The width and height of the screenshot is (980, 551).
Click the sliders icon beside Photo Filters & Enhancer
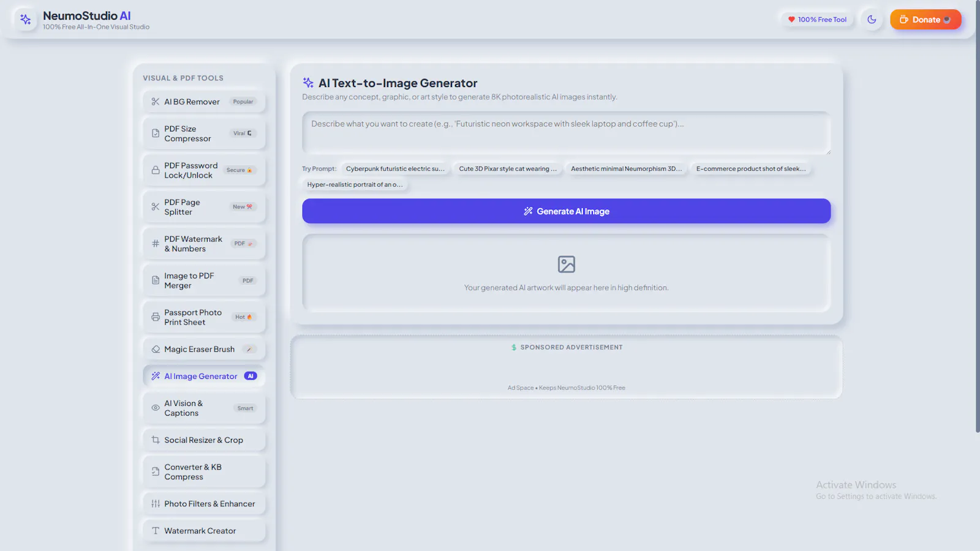point(156,504)
